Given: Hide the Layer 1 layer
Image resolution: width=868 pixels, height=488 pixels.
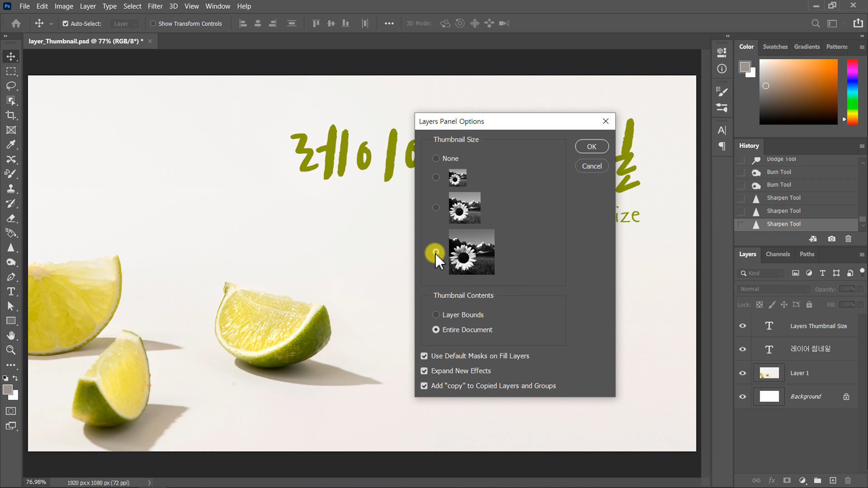Looking at the screenshot, I should tap(742, 373).
